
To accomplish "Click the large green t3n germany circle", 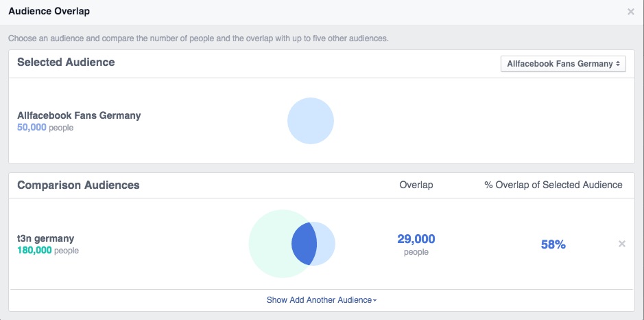I will click(270, 244).
